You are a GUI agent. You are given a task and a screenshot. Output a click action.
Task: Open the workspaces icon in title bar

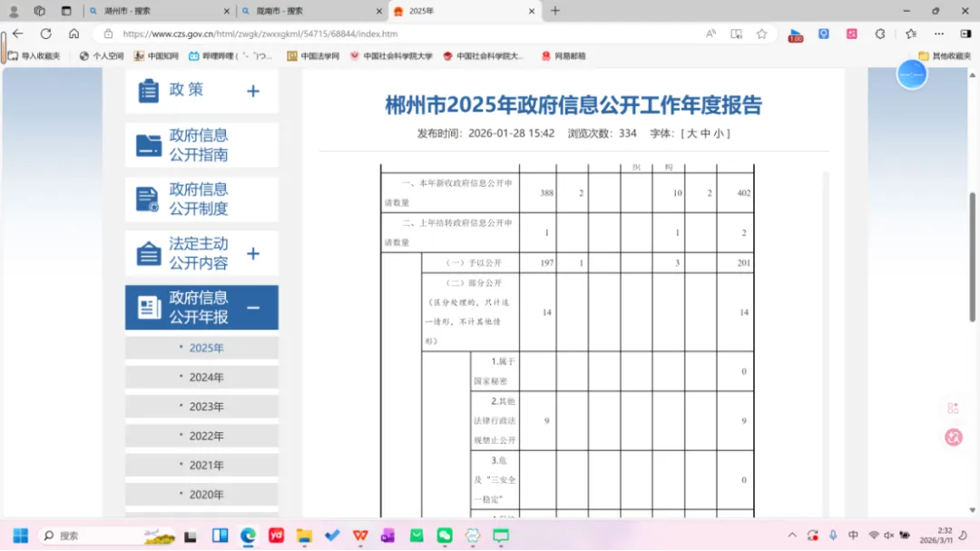coord(39,11)
